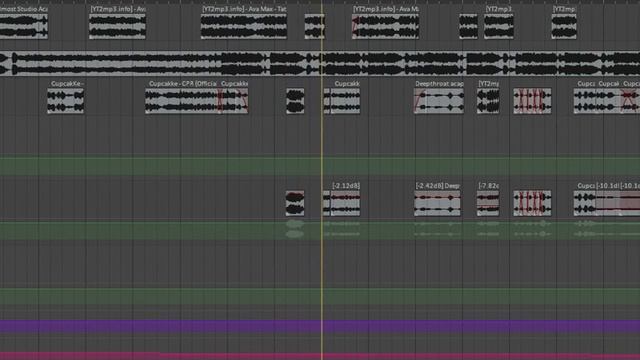Select the '[-2.42dB] Deep' clip
The width and height of the screenshot is (640, 360).
437,203
